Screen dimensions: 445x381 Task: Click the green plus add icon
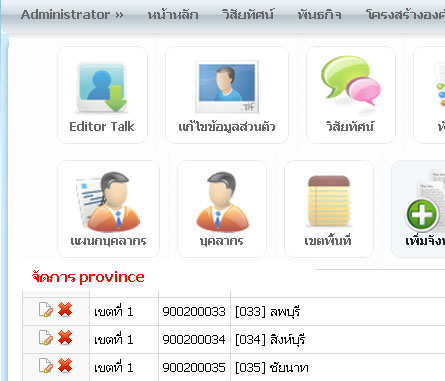tap(422, 215)
